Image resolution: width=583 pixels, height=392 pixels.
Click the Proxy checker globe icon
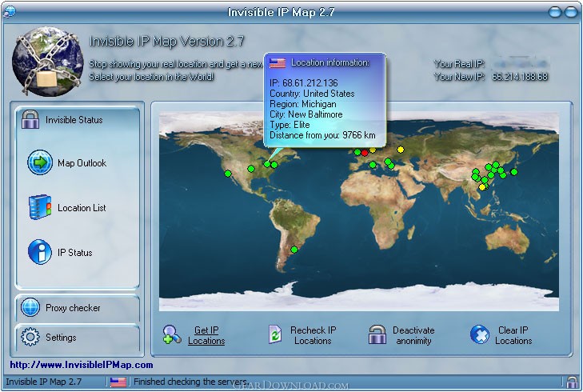pos(30,307)
